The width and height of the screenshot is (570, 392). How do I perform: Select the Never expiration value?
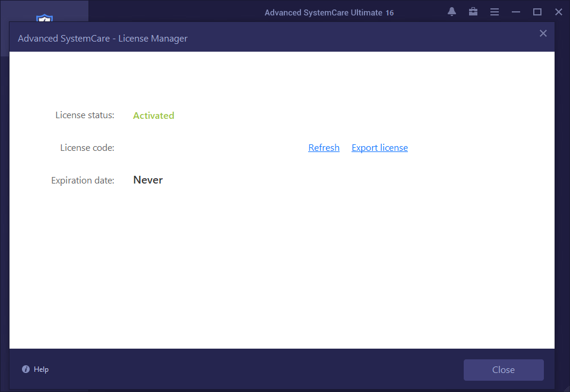tap(148, 180)
